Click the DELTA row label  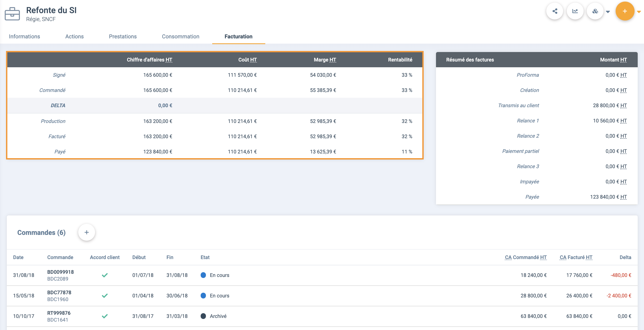pos(58,105)
